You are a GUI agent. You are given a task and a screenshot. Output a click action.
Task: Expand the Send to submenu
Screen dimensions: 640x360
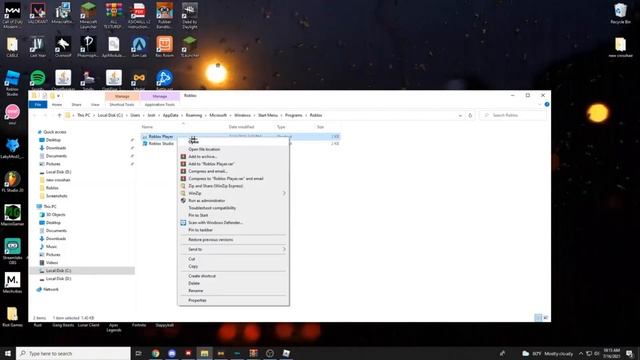click(233, 249)
